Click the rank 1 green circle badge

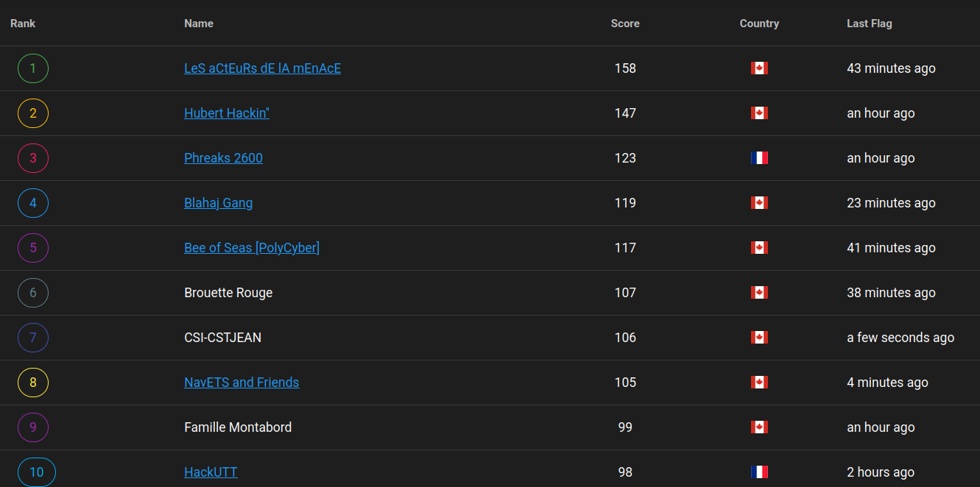(x=33, y=68)
